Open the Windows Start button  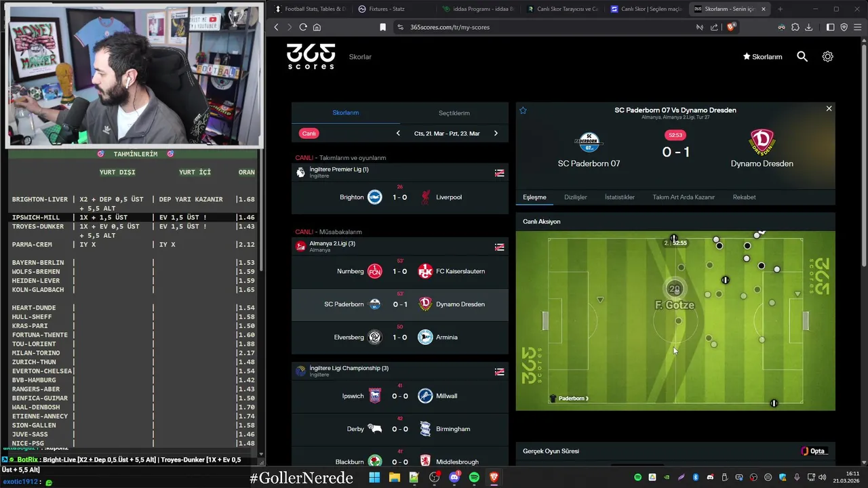[374, 477]
